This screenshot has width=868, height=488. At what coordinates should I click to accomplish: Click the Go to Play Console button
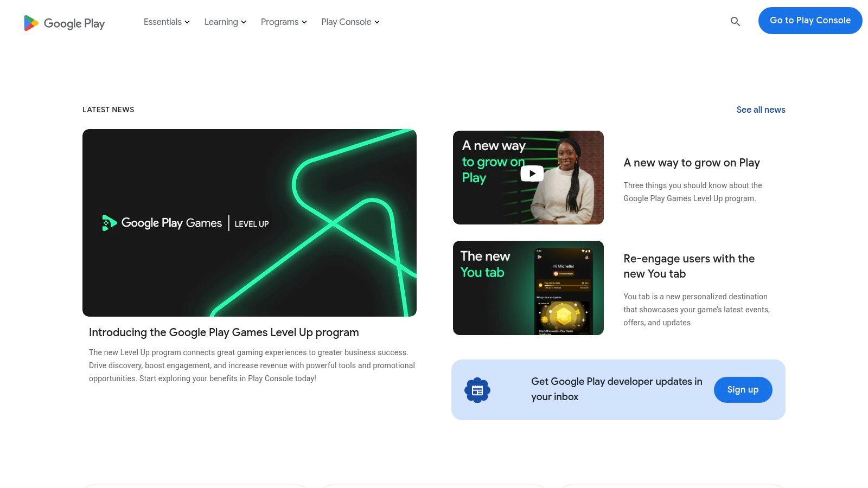point(810,21)
